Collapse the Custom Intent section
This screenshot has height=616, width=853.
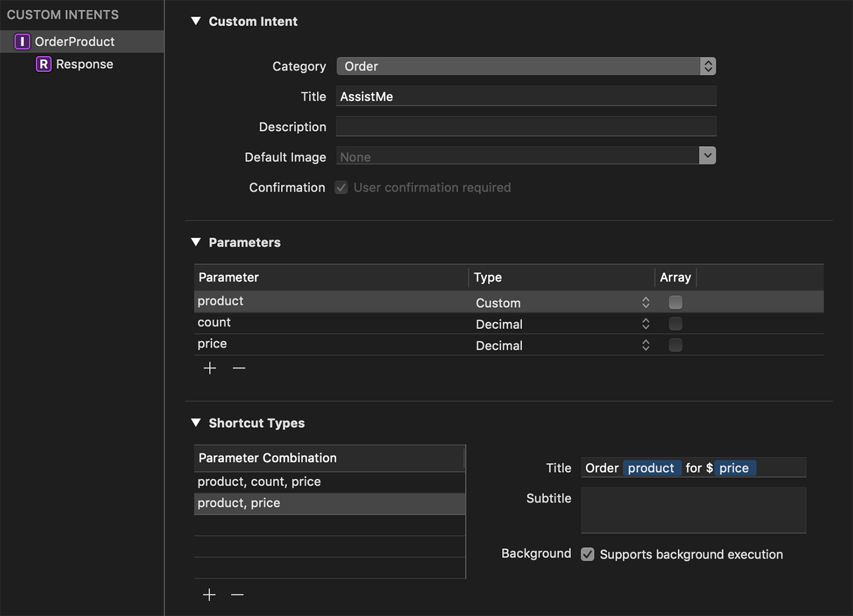tap(196, 21)
